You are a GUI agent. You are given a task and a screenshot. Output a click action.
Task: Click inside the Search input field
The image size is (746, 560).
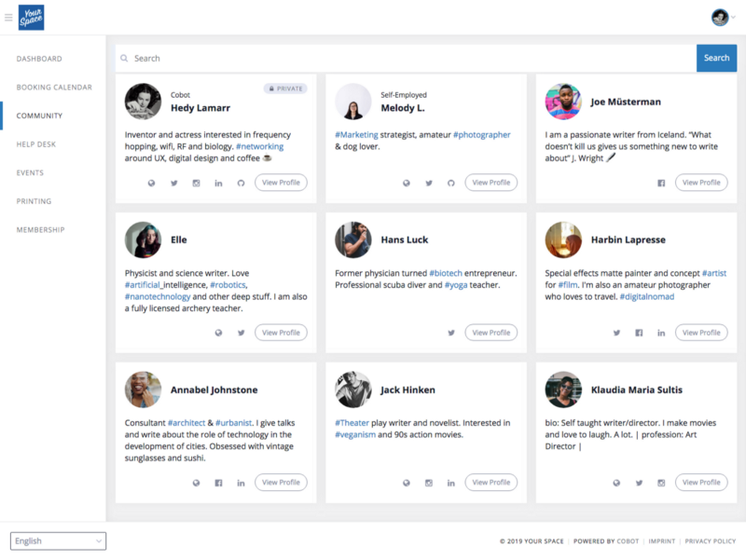[406, 58]
